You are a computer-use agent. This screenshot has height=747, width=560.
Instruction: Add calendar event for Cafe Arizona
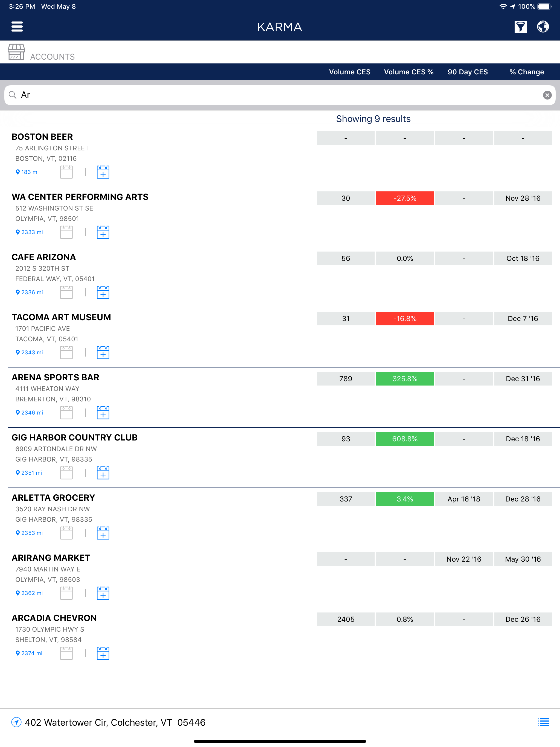tap(103, 292)
